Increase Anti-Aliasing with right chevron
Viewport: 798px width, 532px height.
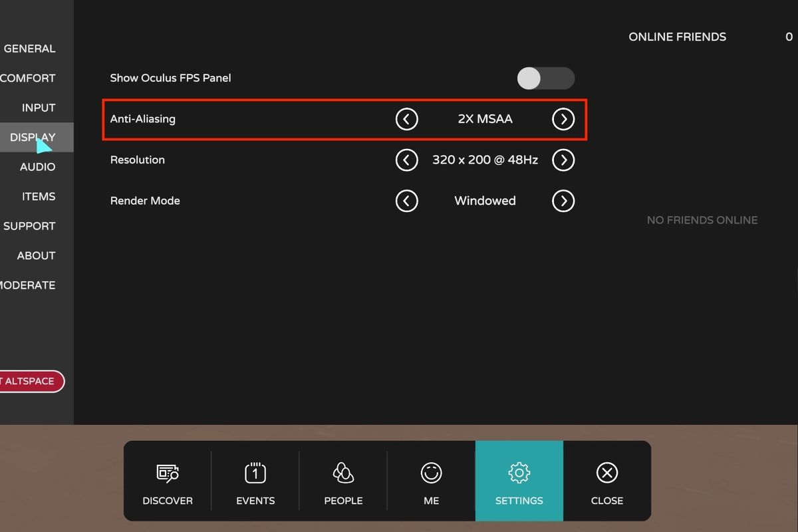click(x=563, y=119)
